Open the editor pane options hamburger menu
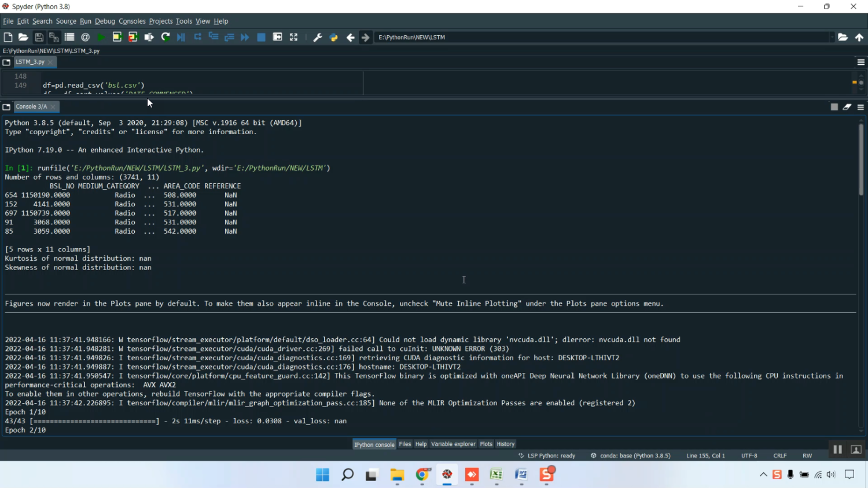Image resolution: width=868 pixels, height=488 pixels. [x=860, y=62]
